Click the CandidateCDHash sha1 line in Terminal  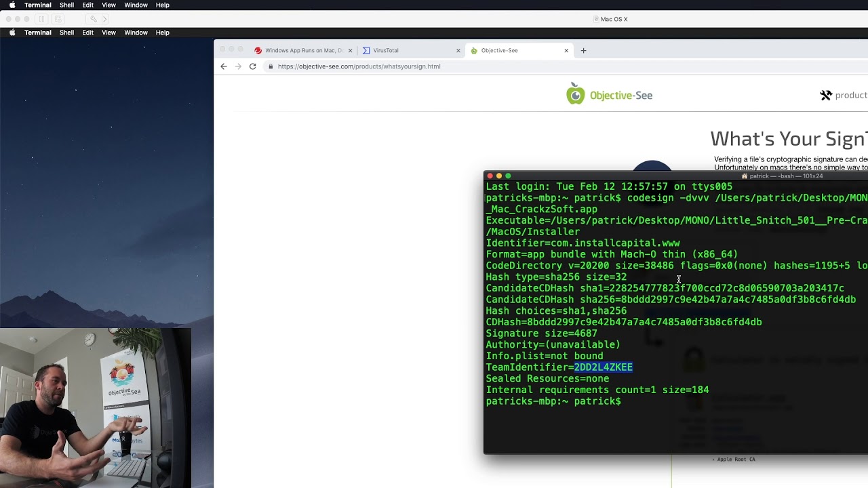click(x=665, y=288)
